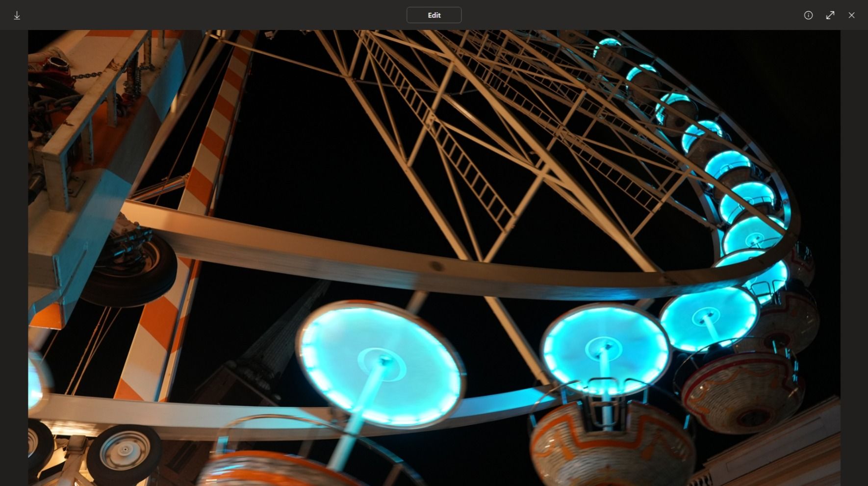Click the ferris wheel photo

[434, 258]
